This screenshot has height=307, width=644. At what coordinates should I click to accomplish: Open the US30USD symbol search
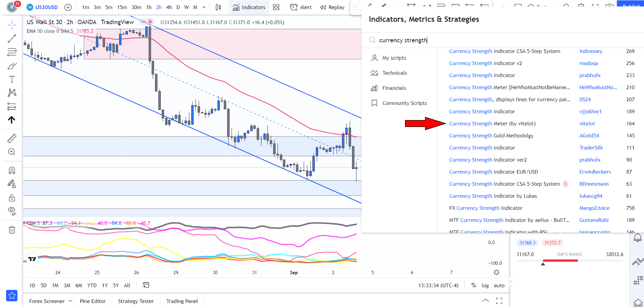(x=42, y=7)
